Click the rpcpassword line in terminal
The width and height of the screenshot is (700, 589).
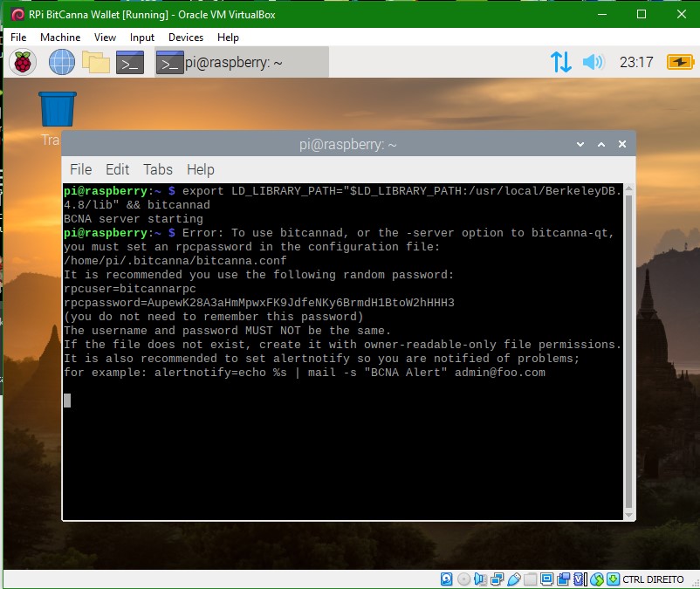click(259, 303)
